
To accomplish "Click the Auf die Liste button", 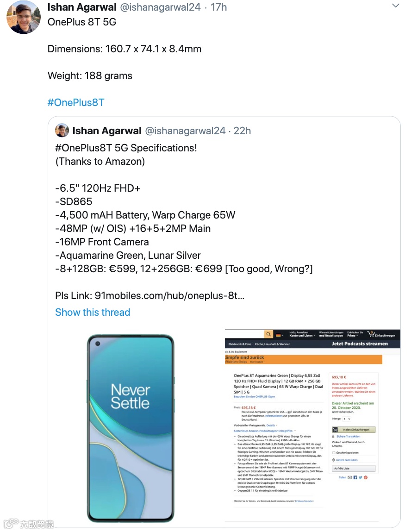I will pos(353,468).
